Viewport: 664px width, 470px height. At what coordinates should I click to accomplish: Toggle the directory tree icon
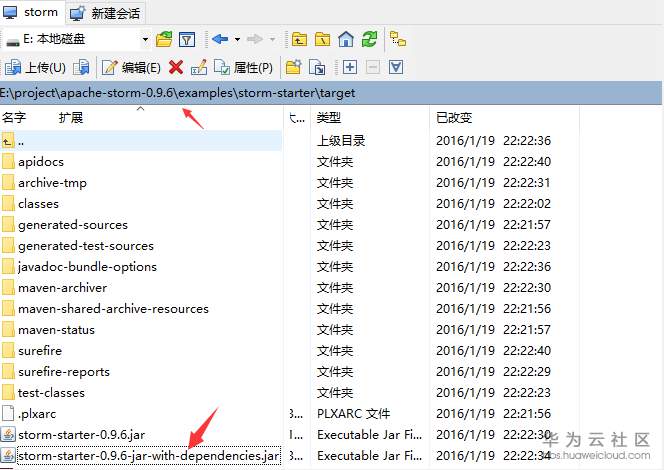[398, 39]
